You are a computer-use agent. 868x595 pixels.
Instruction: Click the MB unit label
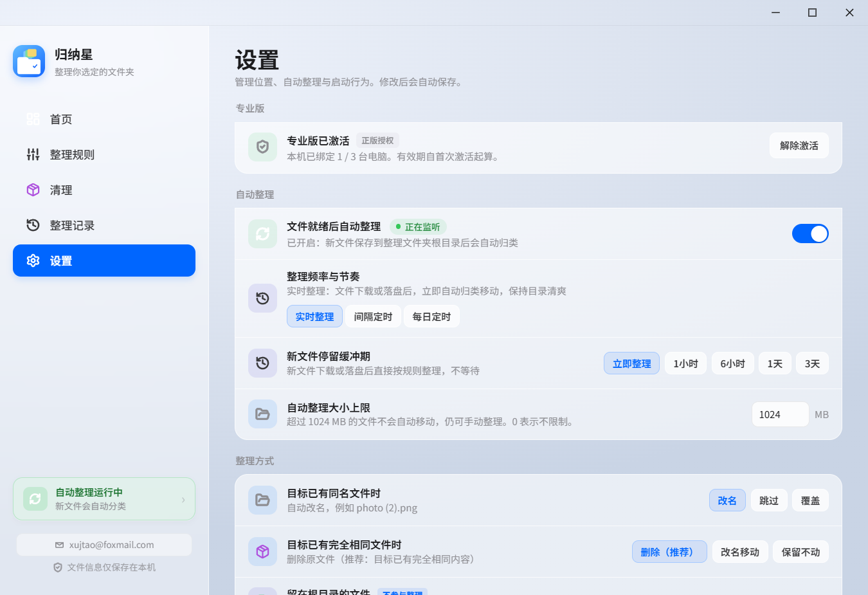[822, 415]
